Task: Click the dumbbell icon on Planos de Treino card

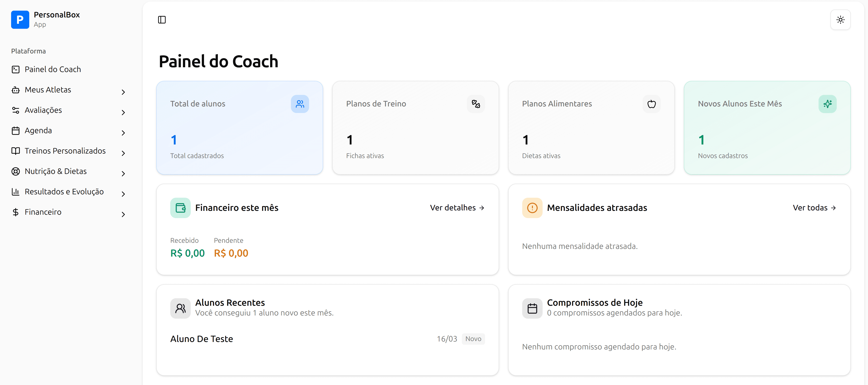Action: 475,104
